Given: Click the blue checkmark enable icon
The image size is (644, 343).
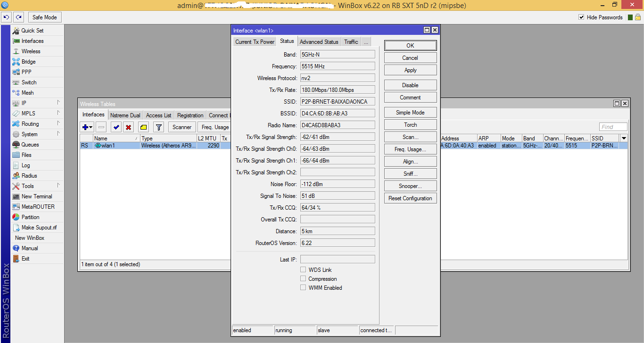Looking at the screenshot, I should click(116, 127).
